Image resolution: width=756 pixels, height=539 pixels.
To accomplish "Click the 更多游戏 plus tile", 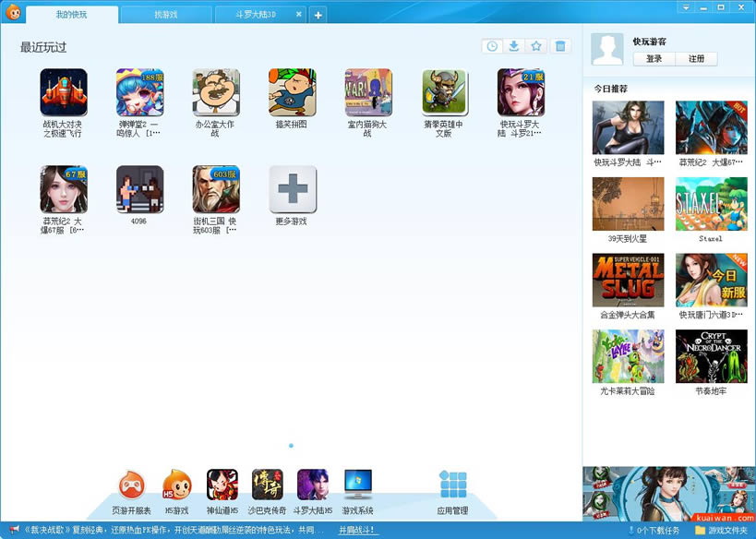I will point(293,189).
